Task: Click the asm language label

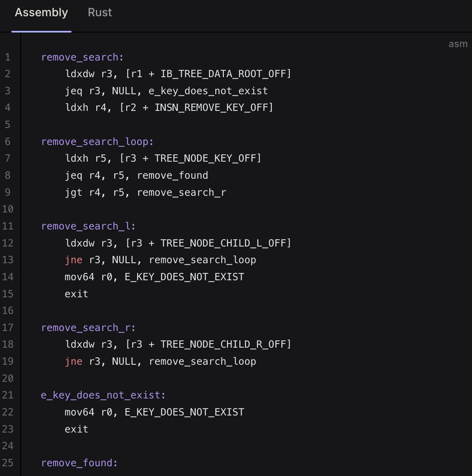Action: (458, 44)
